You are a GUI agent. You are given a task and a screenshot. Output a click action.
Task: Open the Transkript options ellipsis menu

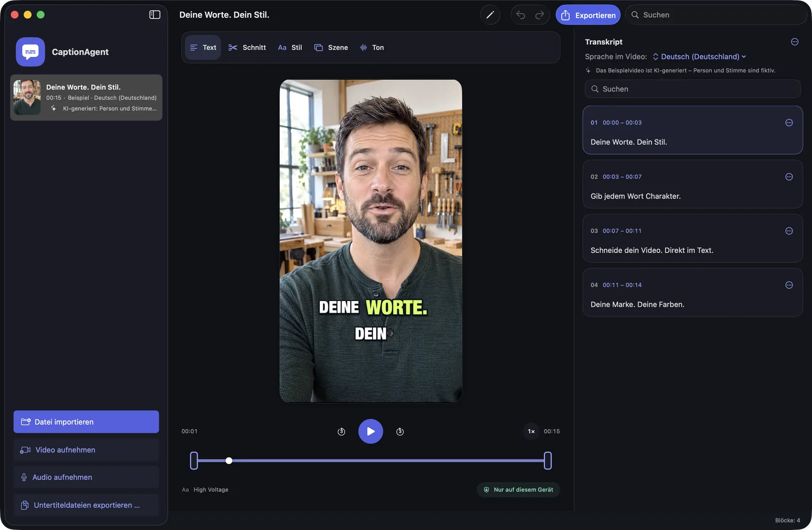(795, 42)
